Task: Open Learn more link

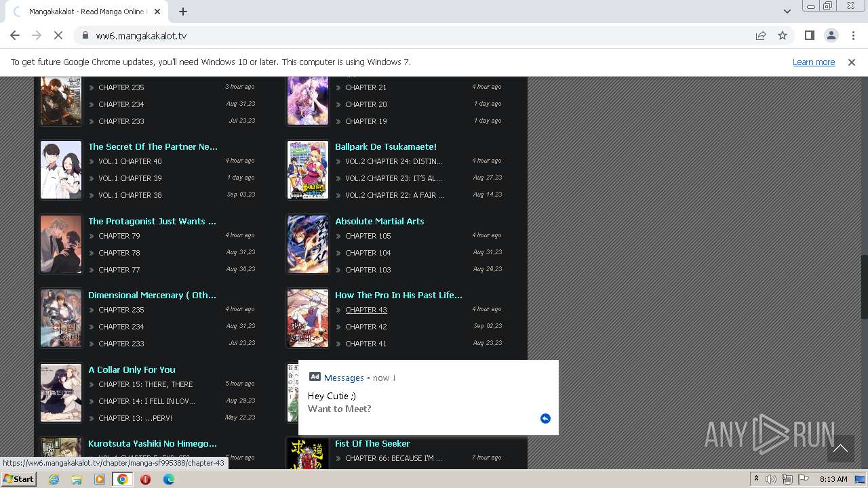Action: (814, 62)
